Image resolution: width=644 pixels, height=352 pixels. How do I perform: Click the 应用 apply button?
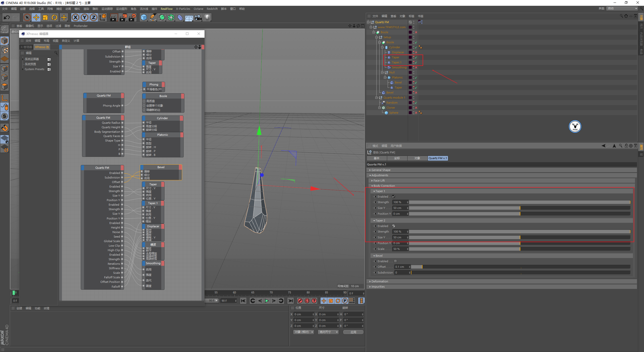point(353,332)
